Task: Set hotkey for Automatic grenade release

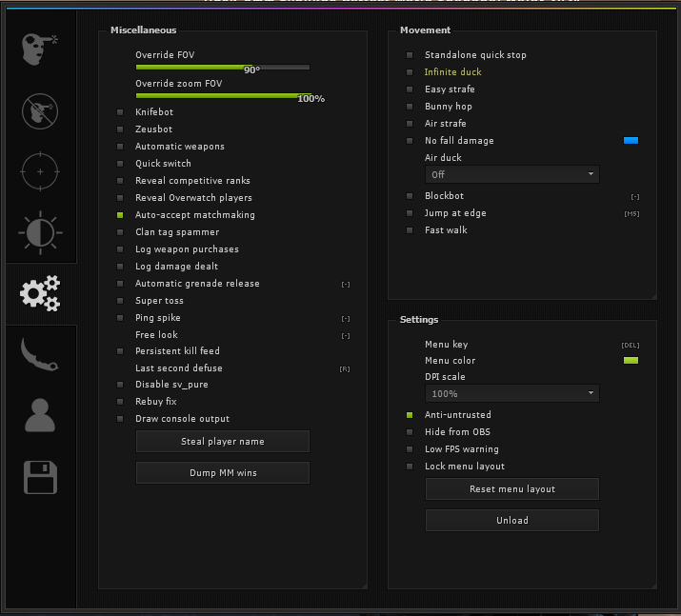Action: (346, 285)
